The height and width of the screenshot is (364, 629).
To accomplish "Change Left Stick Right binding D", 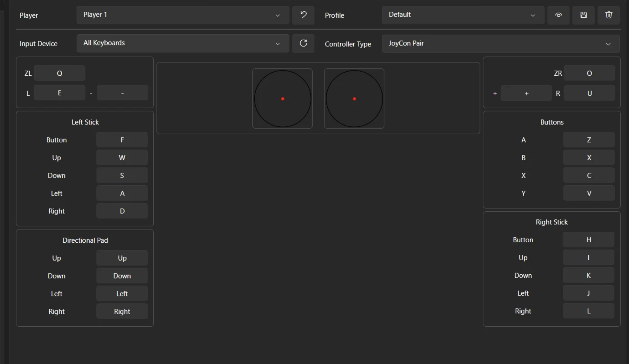I will click(x=122, y=211).
